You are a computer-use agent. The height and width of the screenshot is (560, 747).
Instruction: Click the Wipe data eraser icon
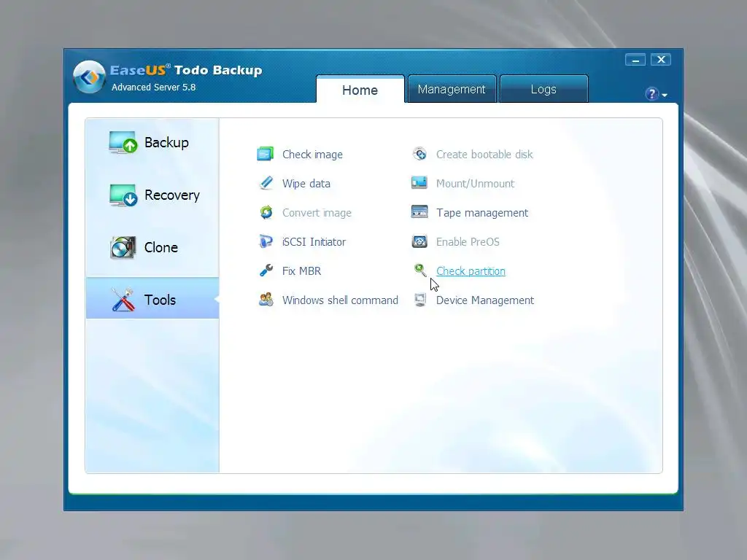[x=266, y=183]
